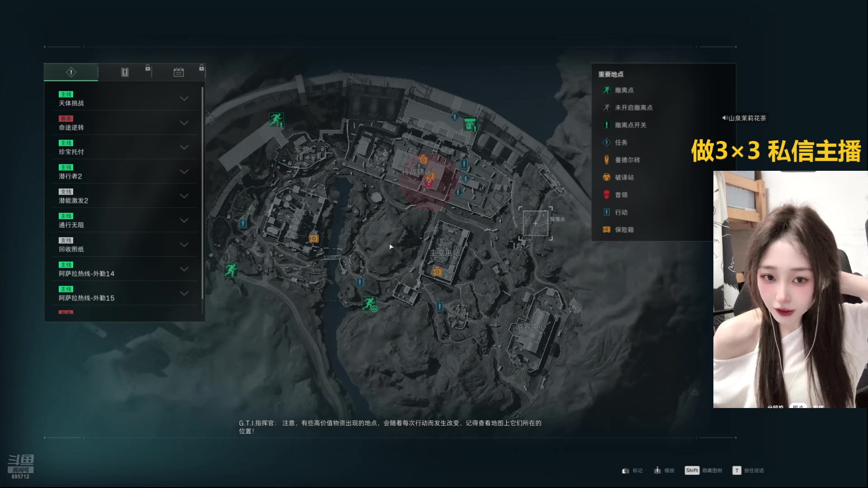Click the 标记 label in the bottom bar
The height and width of the screenshot is (488, 868).
637,471
